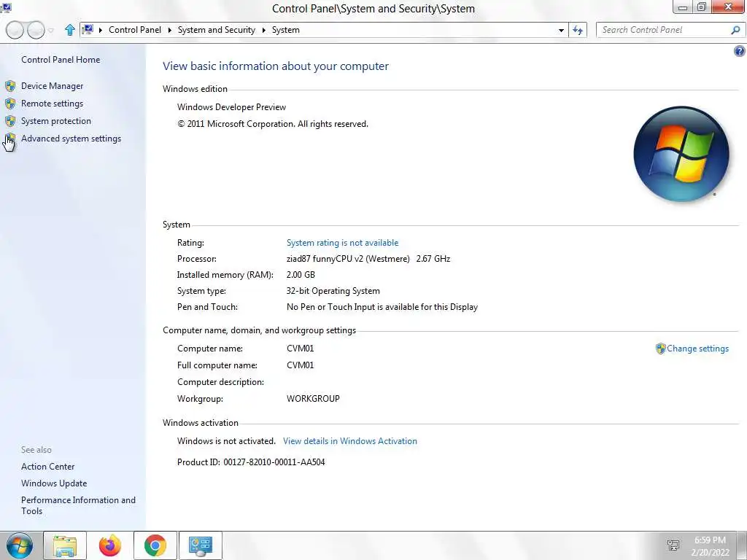Click the computer icon in address bar

(88, 30)
